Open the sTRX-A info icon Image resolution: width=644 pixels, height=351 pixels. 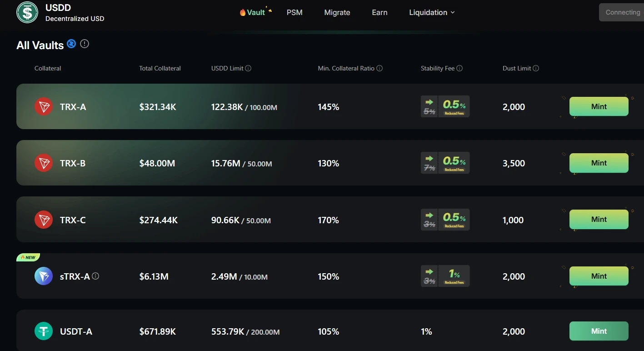point(96,276)
